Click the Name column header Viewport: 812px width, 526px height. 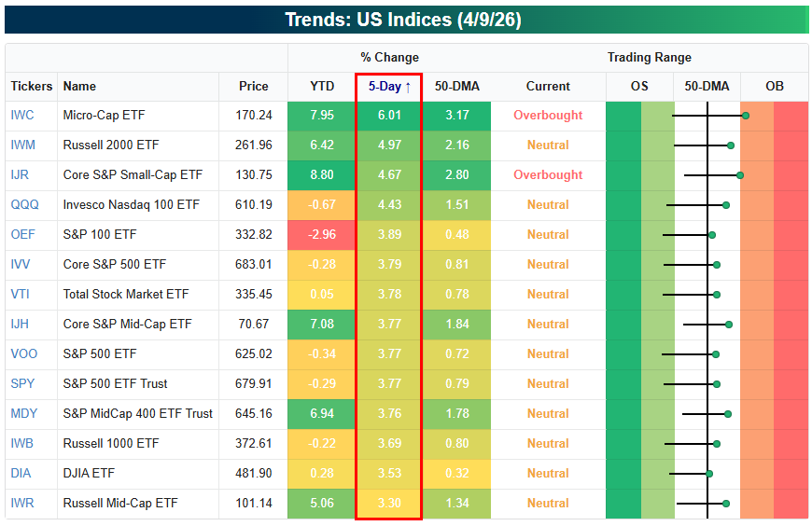coord(79,87)
